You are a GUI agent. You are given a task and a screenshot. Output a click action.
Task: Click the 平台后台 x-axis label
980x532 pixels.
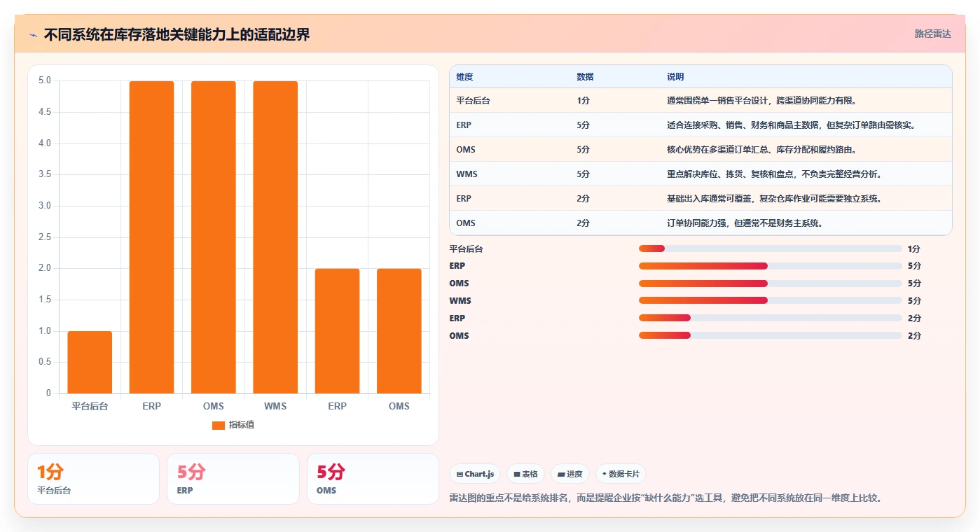tap(90, 406)
